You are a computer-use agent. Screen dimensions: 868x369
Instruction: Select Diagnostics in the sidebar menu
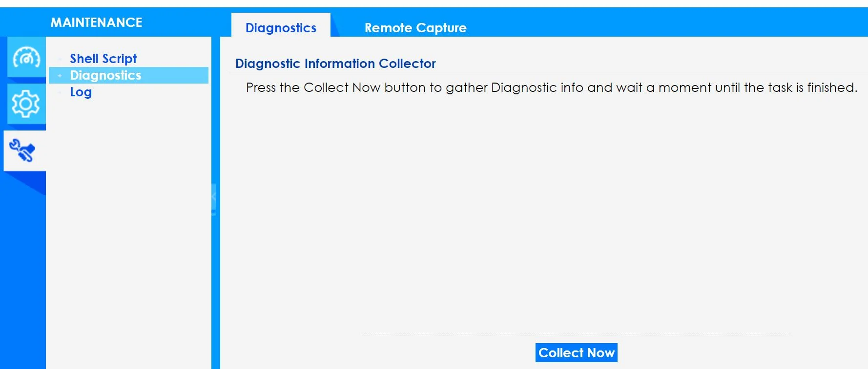click(105, 75)
